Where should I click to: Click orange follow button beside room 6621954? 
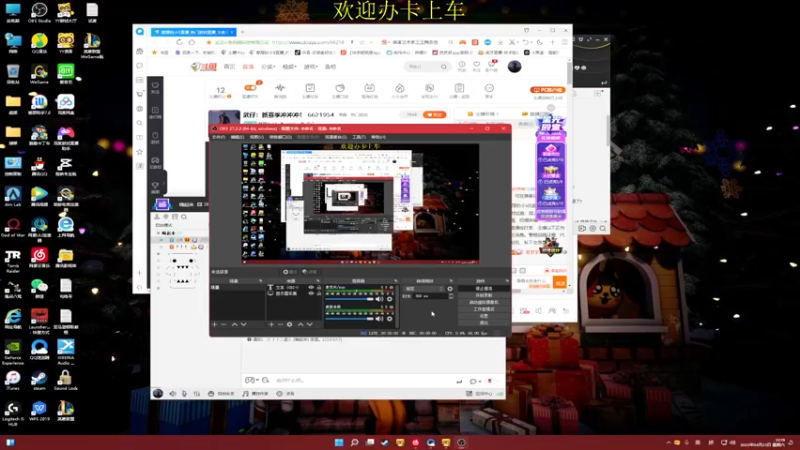(x=434, y=115)
